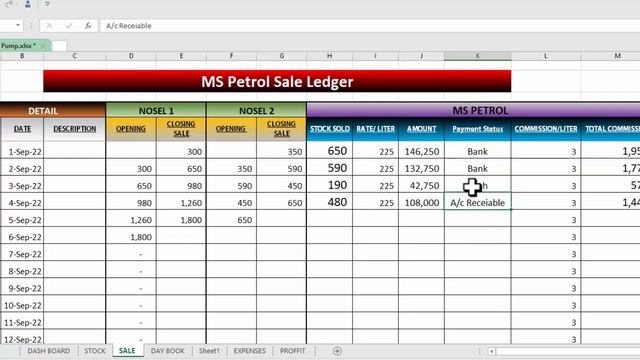Click the MS PETROL header cell
The image size is (640, 360).
(473, 110)
